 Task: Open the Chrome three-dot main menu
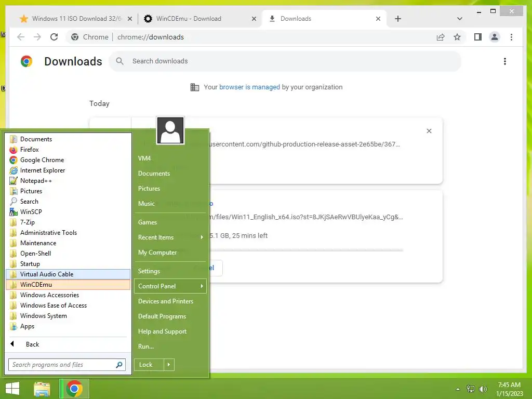pos(511,37)
